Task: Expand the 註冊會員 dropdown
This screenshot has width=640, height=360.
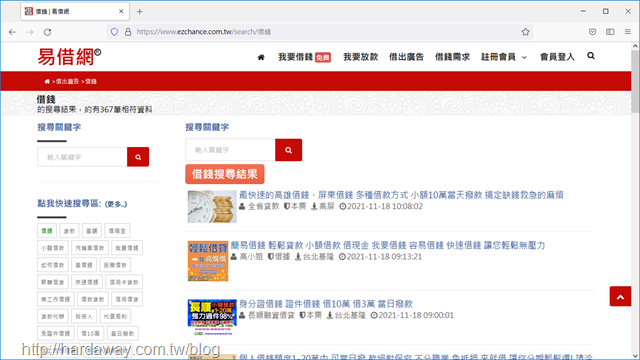Action: coord(504,57)
